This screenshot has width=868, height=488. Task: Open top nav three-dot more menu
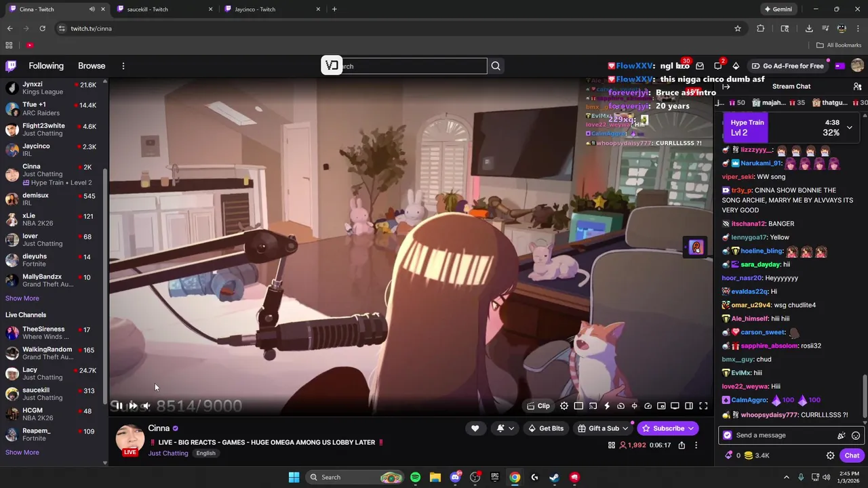coord(123,66)
